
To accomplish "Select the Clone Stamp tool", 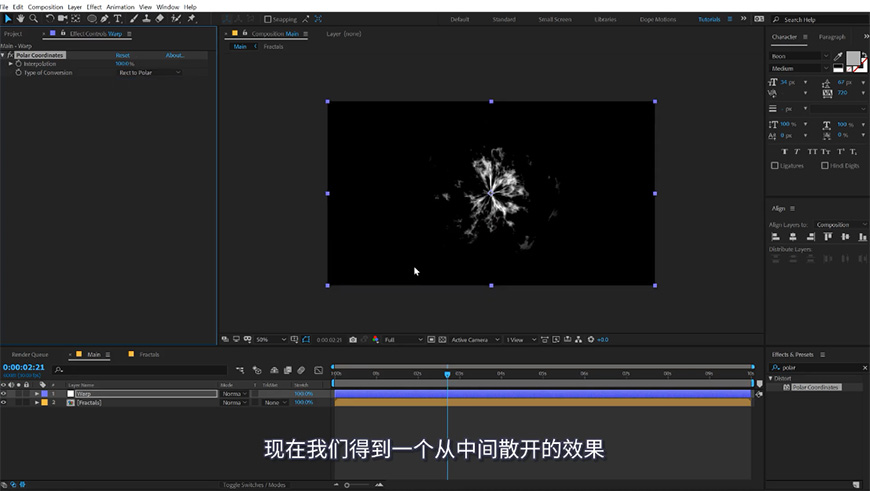I will 146,18.
